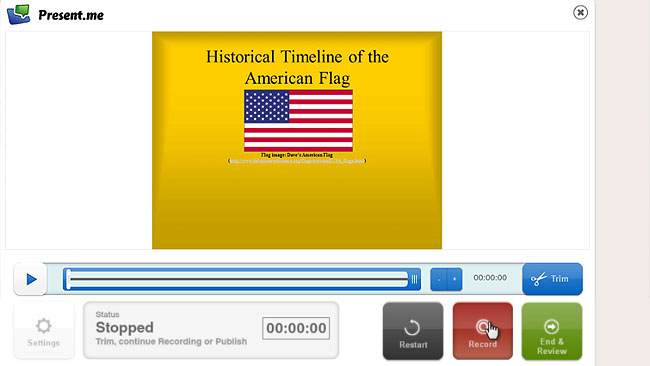The height and width of the screenshot is (366, 650).
Task: Click the 'Present.me' title text
Action: coord(71,15)
